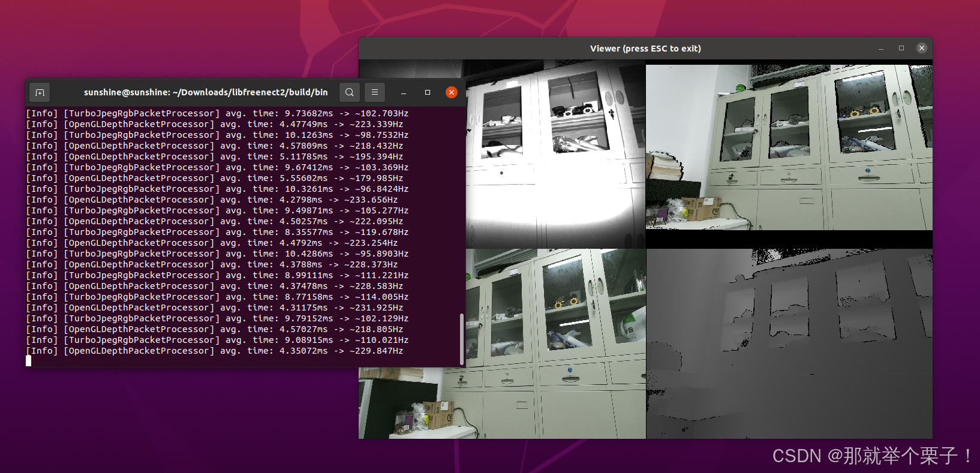Maximize the terminal window
The height and width of the screenshot is (473, 980).
[x=428, y=92]
